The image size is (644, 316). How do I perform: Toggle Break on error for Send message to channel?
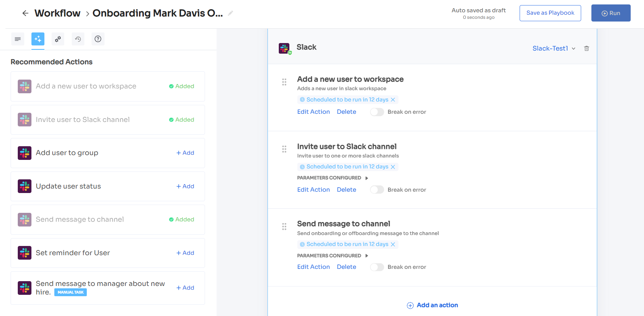coord(377,267)
